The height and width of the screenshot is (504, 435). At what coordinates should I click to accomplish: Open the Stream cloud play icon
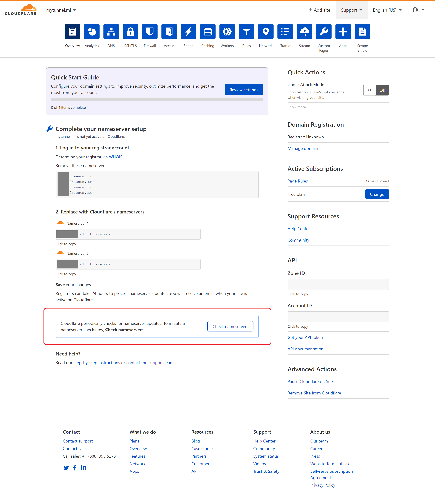[304, 32]
